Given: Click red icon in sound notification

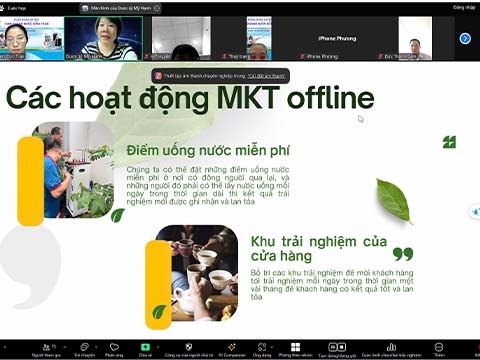Looking at the screenshot, I should (159, 76).
